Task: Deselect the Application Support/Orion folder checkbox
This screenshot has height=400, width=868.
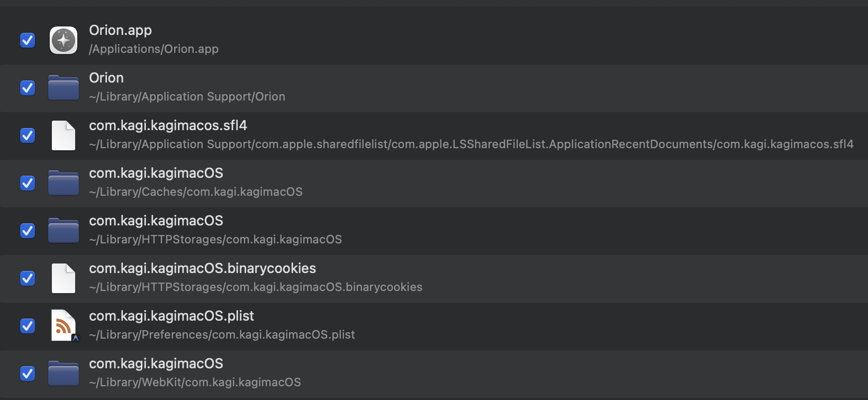Action: click(x=28, y=88)
